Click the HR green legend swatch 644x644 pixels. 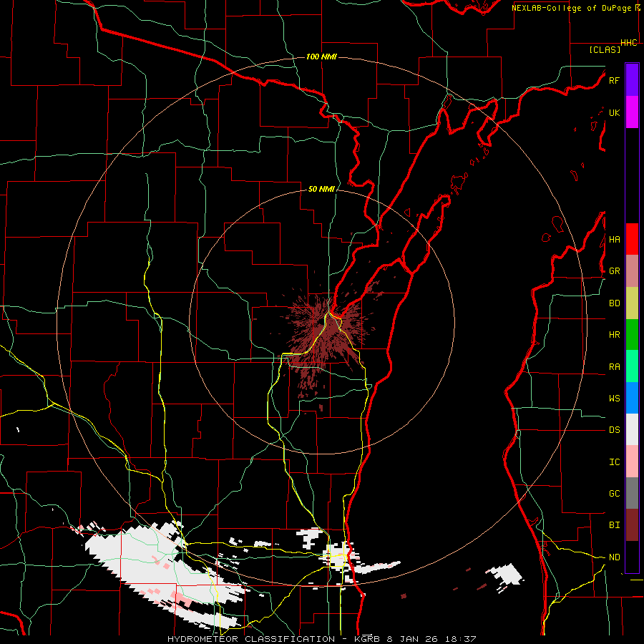(632, 335)
